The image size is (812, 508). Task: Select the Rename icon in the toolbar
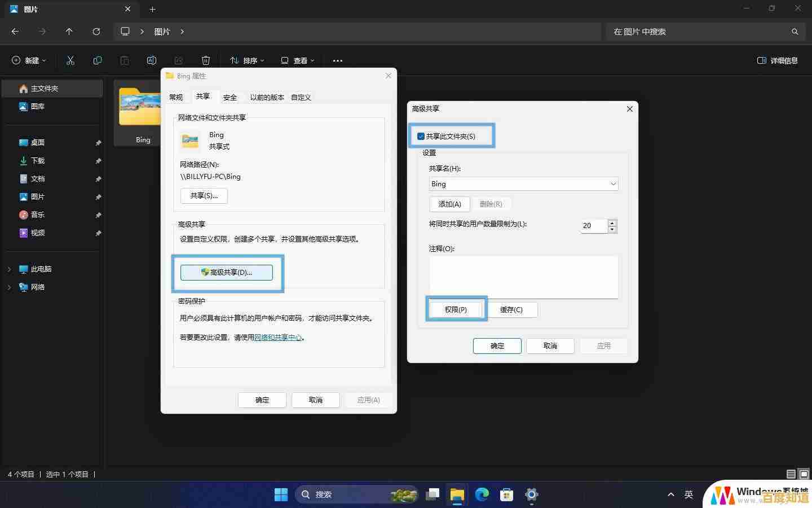coord(152,60)
